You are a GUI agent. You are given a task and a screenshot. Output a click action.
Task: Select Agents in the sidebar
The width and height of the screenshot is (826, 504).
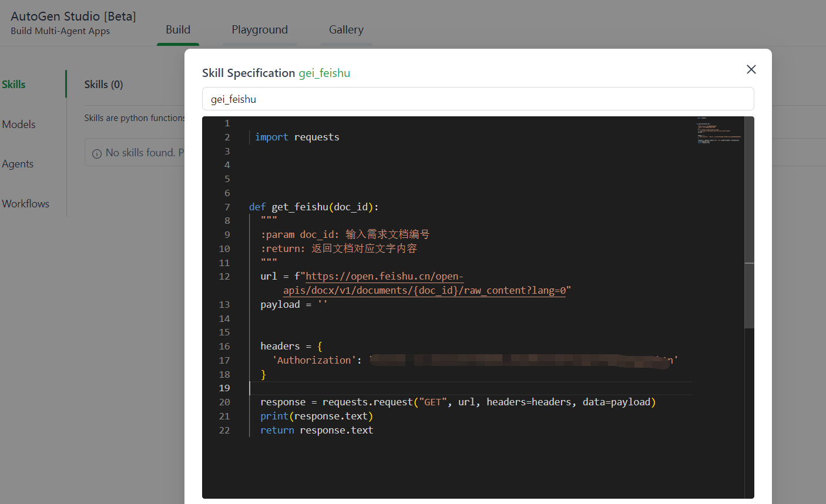pyautogui.click(x=18, y=164)
